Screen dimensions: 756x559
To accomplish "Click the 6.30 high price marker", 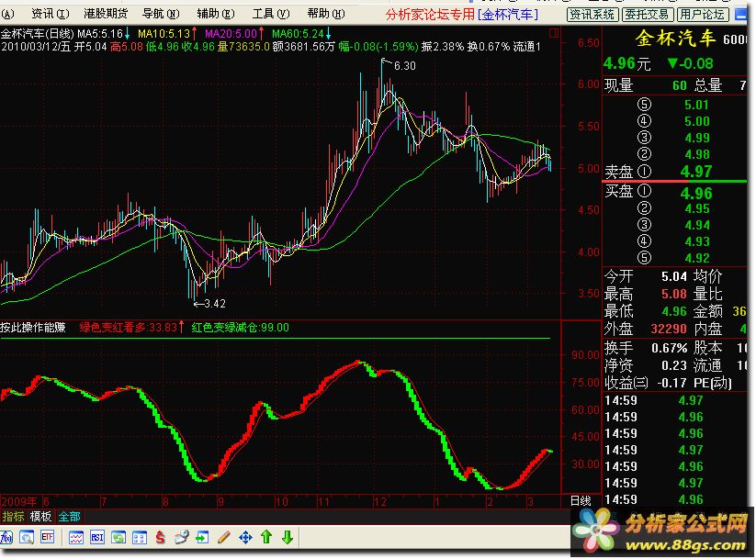I will coord(404,65).
